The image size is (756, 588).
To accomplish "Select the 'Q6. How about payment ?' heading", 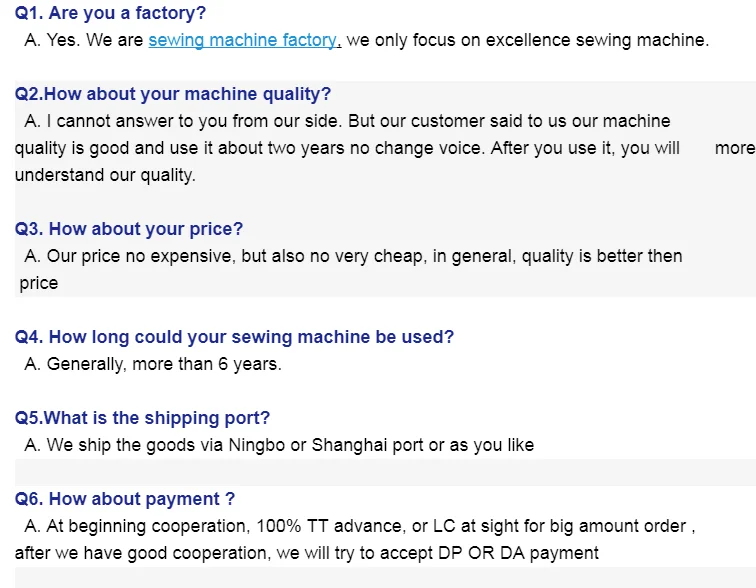I will [x=125, y=499].
